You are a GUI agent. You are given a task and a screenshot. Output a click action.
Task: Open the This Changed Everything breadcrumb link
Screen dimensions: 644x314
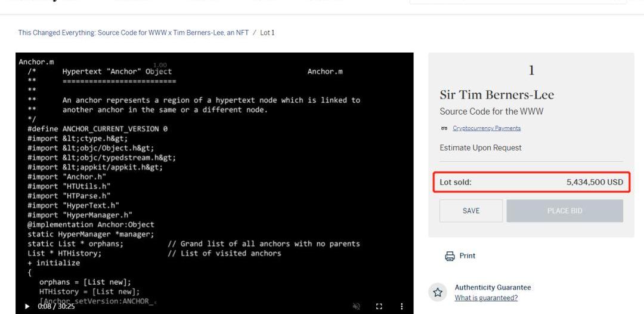click(x=134, y=32)
